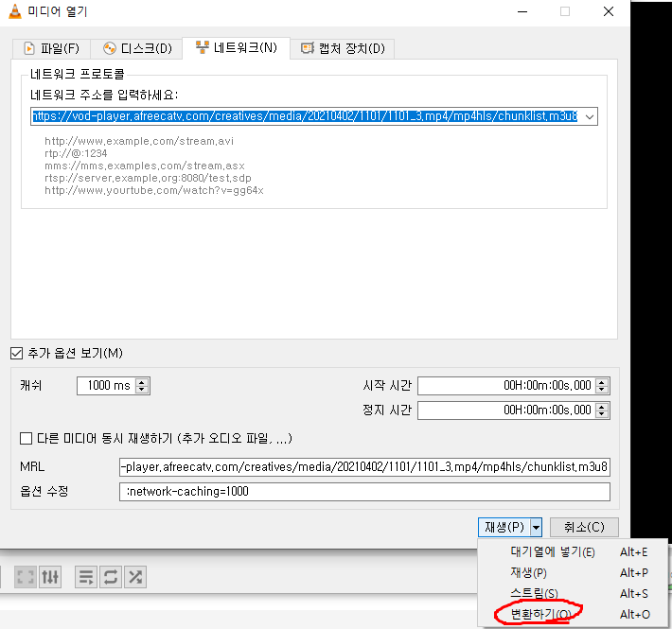This screenshot has height=629, width=672.
Task: Choose 대기열에 넣기(E) from the menu
Action: pos(573,552)
